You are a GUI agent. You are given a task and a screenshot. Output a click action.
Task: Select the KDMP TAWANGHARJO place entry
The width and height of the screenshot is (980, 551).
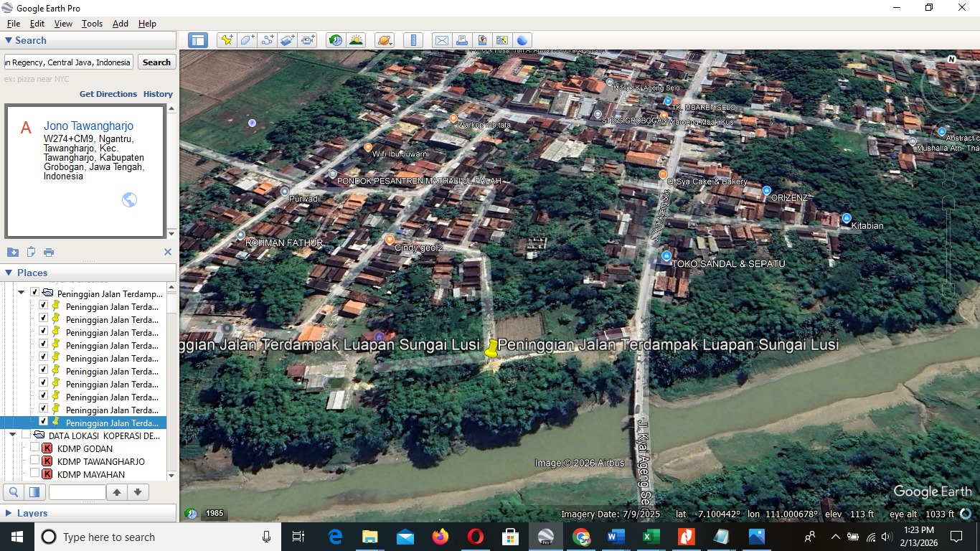click(x=101, y=461)
